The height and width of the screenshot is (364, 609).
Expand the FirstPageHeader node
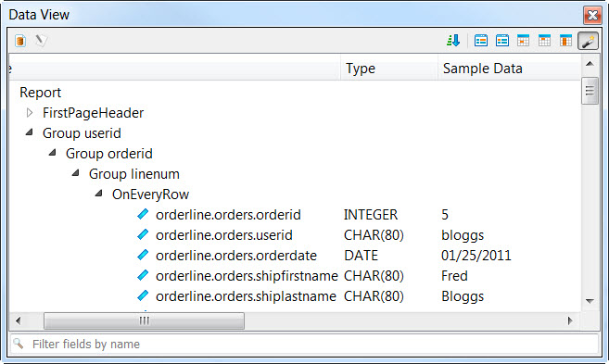(x=30, y=113)
